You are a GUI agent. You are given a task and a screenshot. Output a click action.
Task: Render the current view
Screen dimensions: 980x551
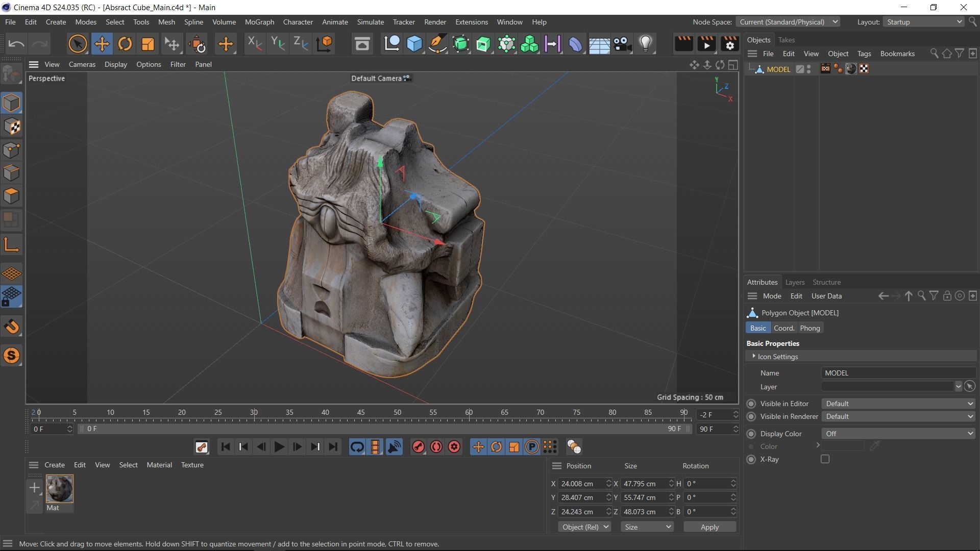click(x=683, y=44)
